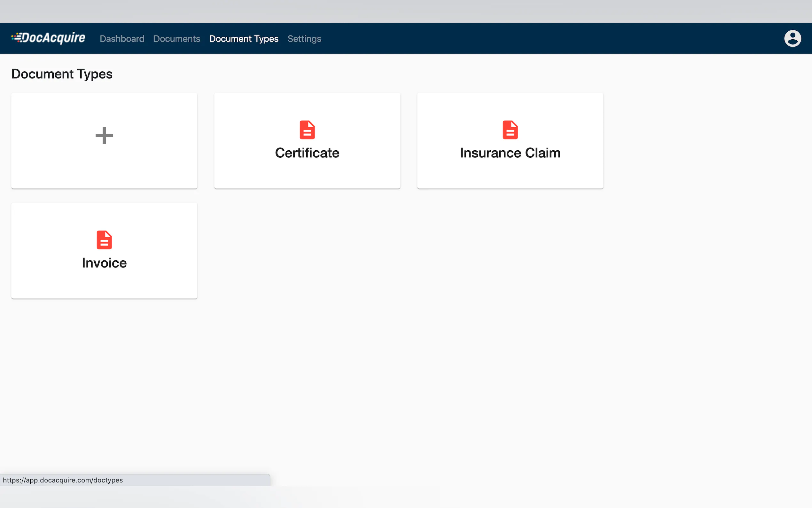812x508 pixels.
Task: Click the red Insurance Claim document icon
Action: pos(510,130)
